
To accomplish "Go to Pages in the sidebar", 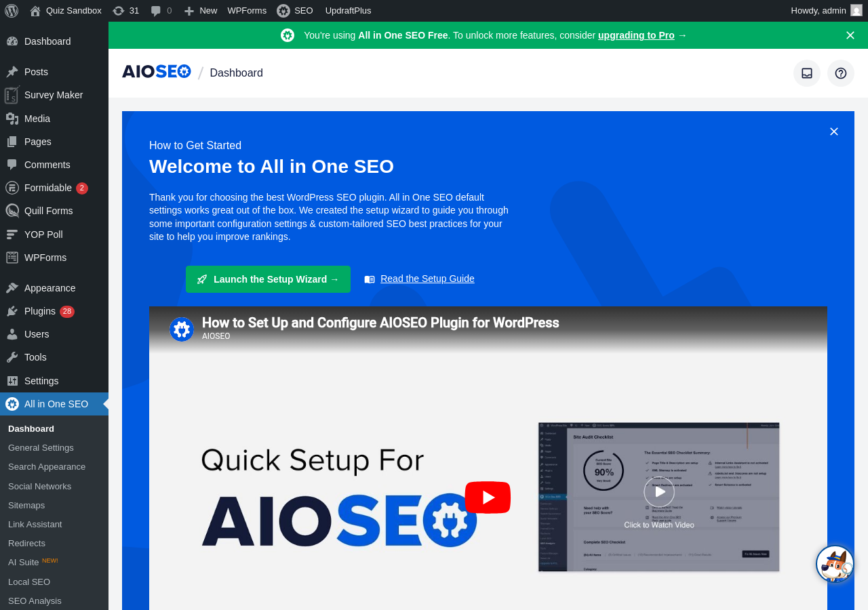I will pos(54,142).
